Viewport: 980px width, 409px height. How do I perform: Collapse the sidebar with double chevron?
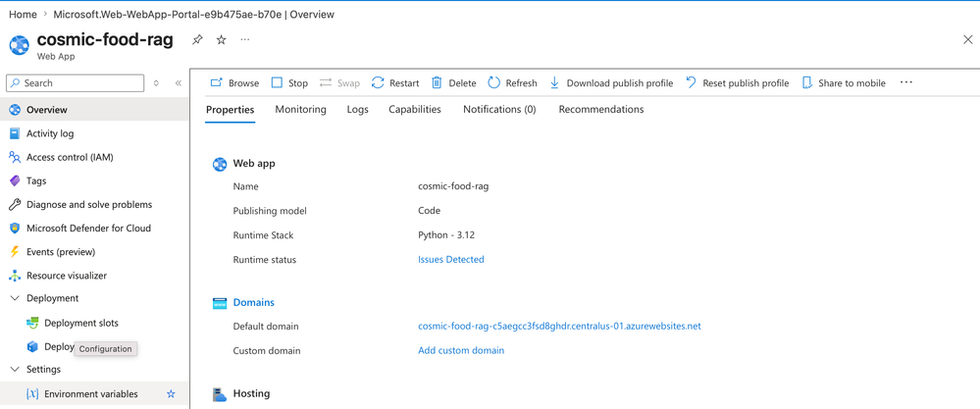pos(179,83)
